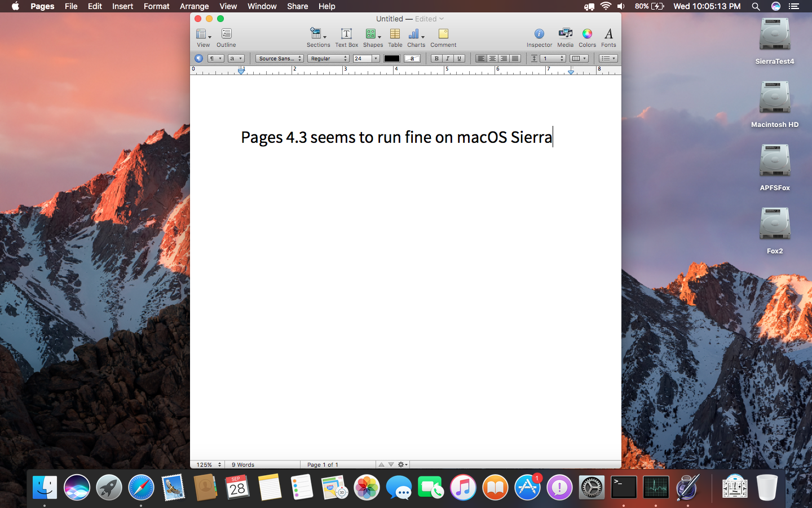Open the Regular typeface dropdown
Viewport: 812px width, 508px height.
point(328,58)
